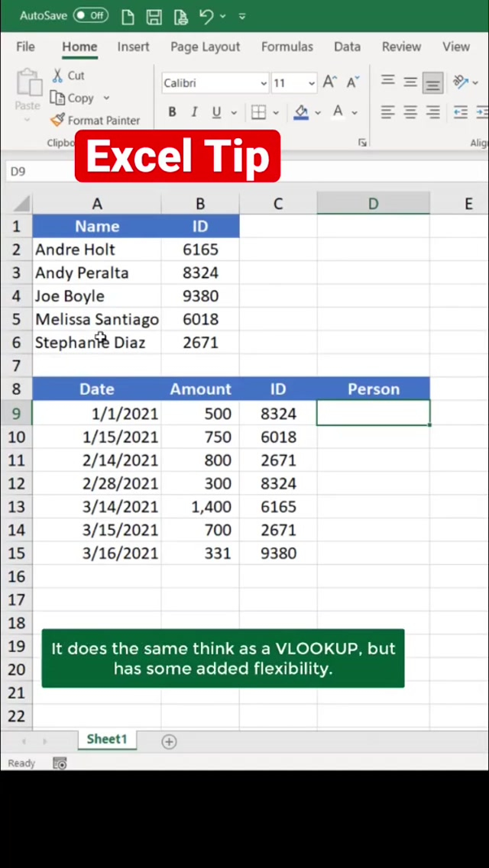489x868 pixels.
Task: Toggle the AutoSave switch
Action: pos(91,15)
